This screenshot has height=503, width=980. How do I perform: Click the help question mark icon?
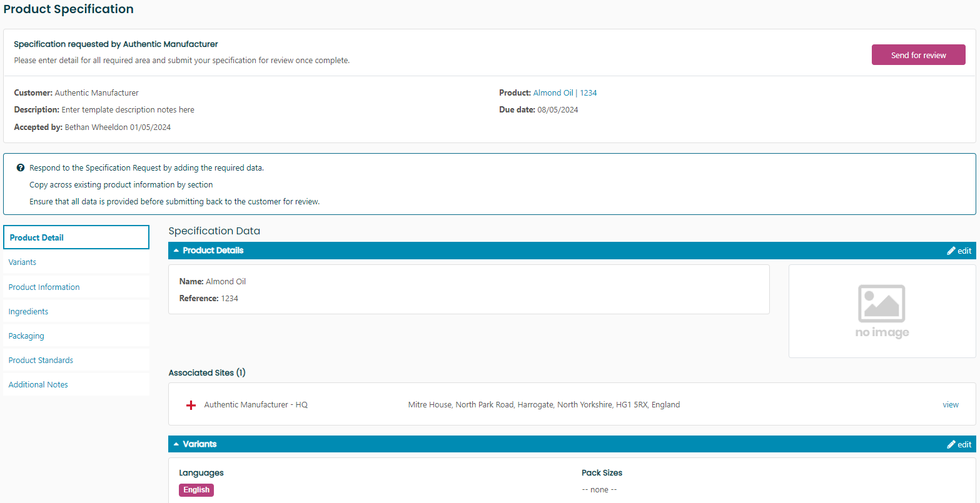pos(21,168)
